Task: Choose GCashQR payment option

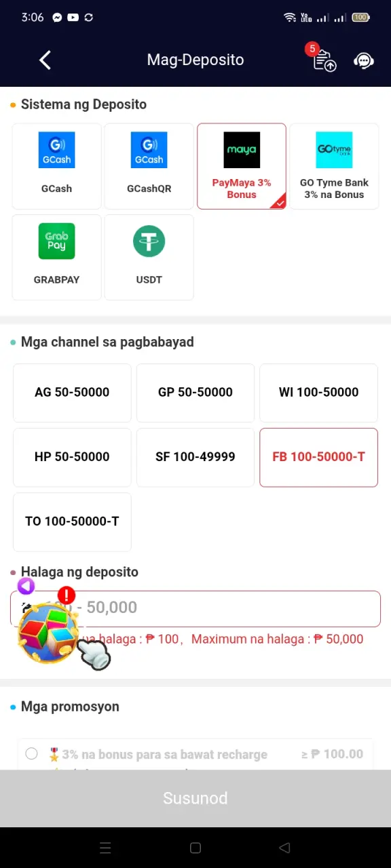Action: pos(149,166)
